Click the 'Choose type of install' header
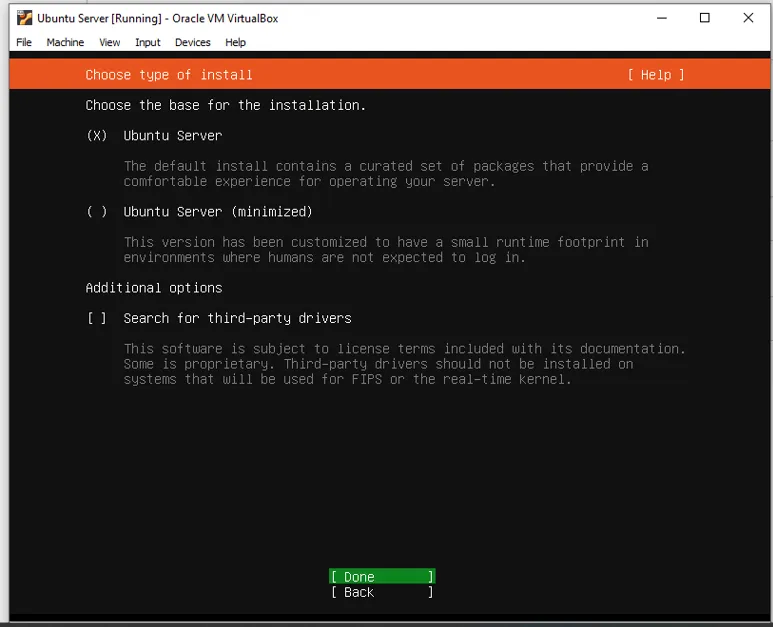773x627 pixels. 169,75
